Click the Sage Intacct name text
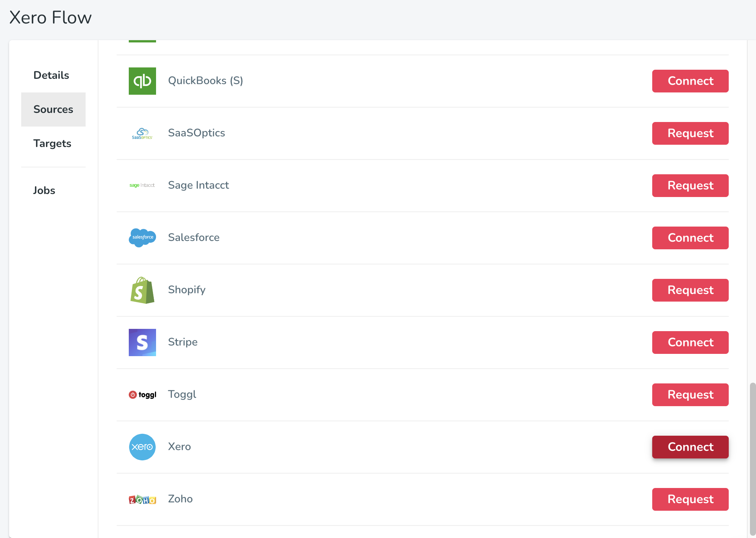This screenshot has width=756, height=538. click(198, 185)
